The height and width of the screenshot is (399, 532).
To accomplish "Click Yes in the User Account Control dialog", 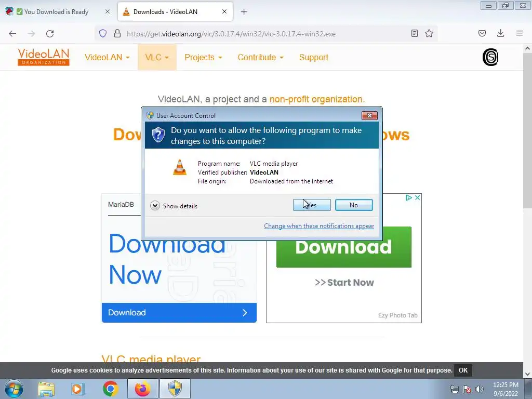I will pyautogui.click(x=312, y=205).
